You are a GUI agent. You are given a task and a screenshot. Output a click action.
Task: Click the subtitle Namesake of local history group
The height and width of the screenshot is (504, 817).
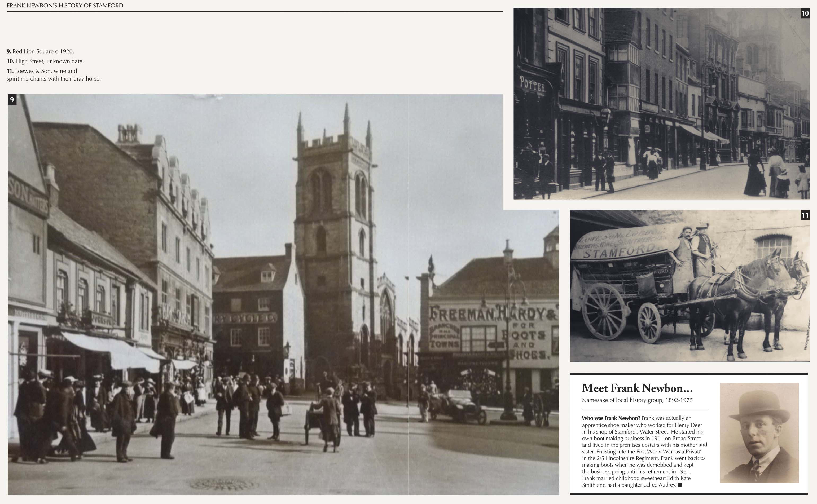[637, 400]
